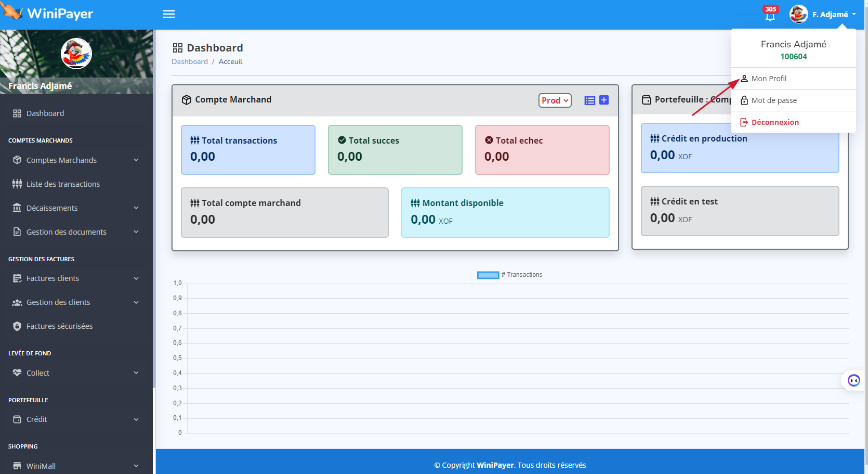Open the chat assistant widget
868x474 pixels.
pos(854,380)
